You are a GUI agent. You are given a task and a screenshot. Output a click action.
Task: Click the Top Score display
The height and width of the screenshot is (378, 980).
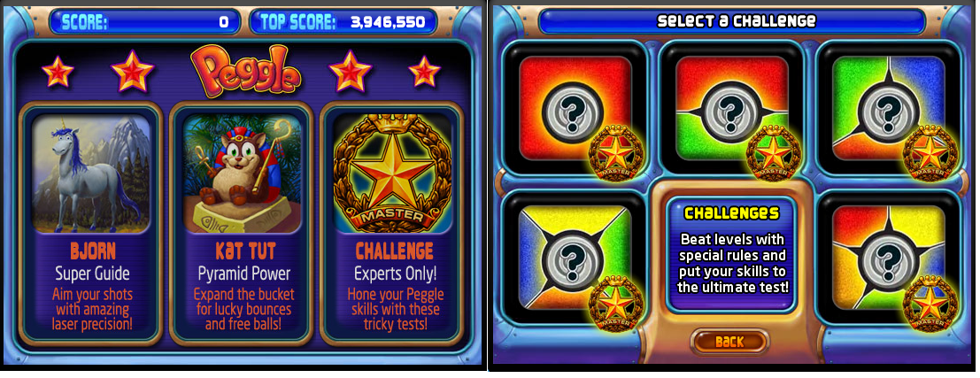click(344, 23)
